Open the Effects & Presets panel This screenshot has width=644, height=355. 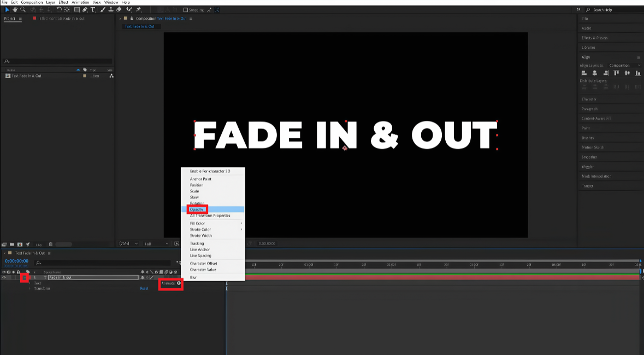[x=594, y=38]
